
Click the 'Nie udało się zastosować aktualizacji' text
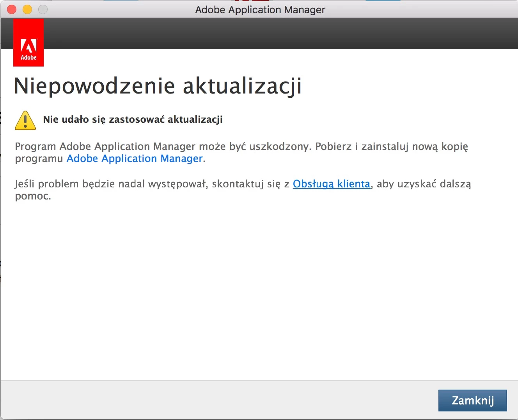(x=133, y=119)
